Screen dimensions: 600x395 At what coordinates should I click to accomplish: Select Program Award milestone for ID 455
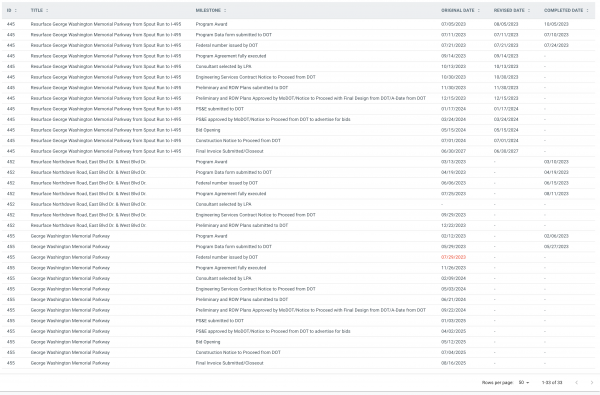211,236
